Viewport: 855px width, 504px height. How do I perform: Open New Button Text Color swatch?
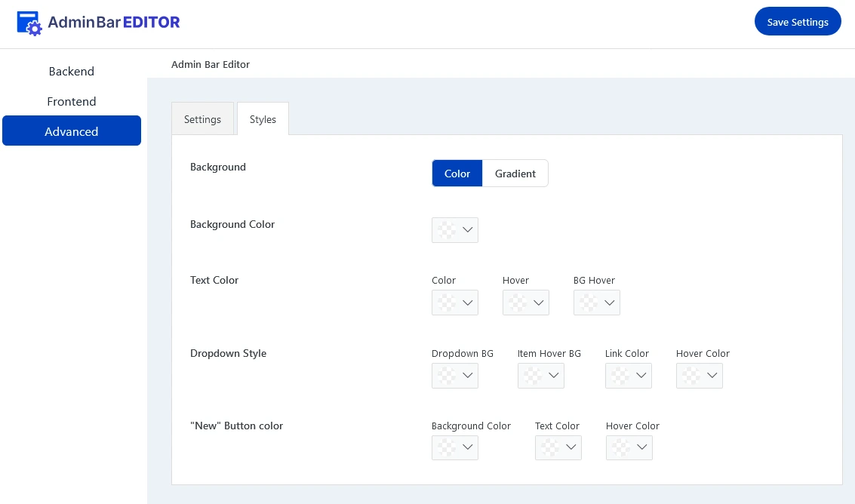pyautogui.click(x=550, y=447)
